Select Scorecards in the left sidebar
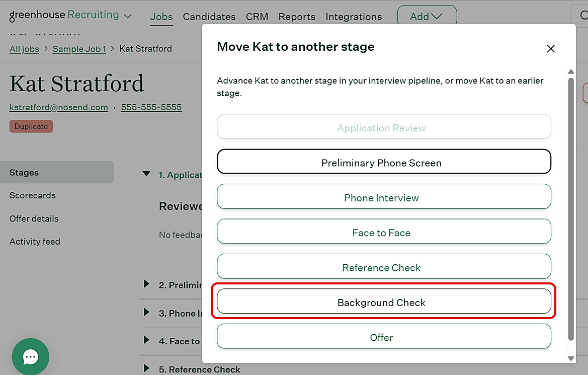Viewport: 588px width, 375px height. tap(32, 195)
